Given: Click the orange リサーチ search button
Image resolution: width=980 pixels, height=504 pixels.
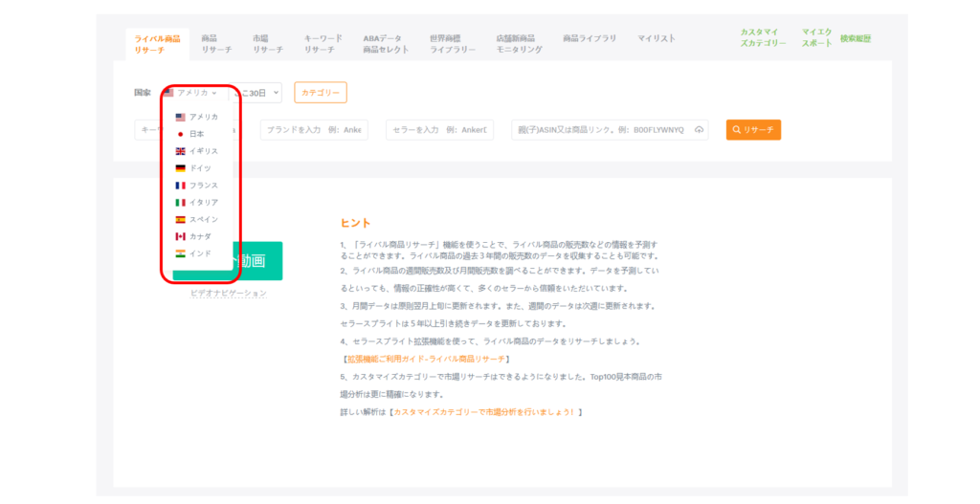Looking at the screenshot, I should (x=753, y=130).
